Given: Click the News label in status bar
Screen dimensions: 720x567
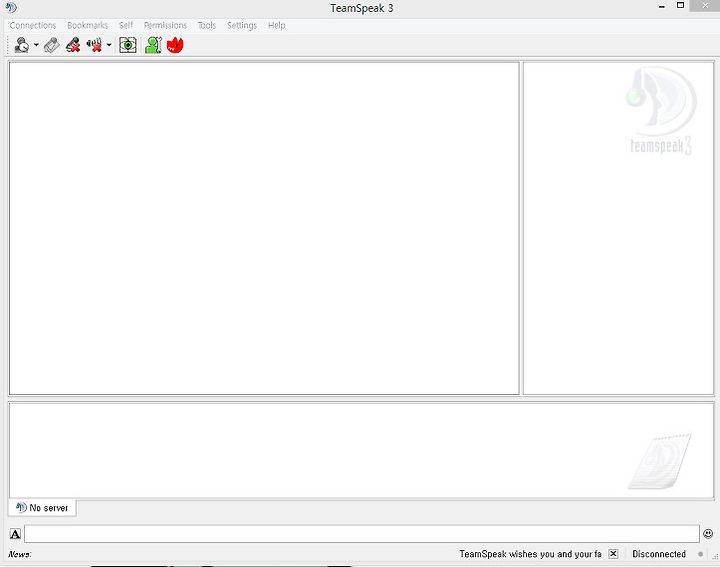Looking at the screenshot, I should pos(19,554).
